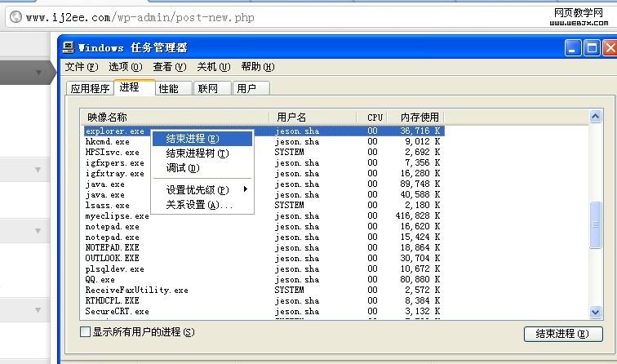Close the Windows 任务管理器 window

point(606,47)
